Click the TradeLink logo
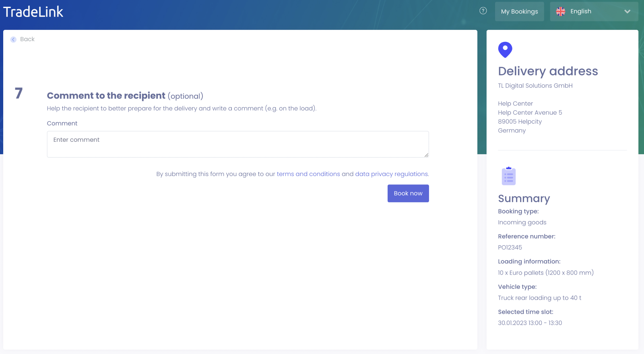The image size is (644, 354). point(33,12)
